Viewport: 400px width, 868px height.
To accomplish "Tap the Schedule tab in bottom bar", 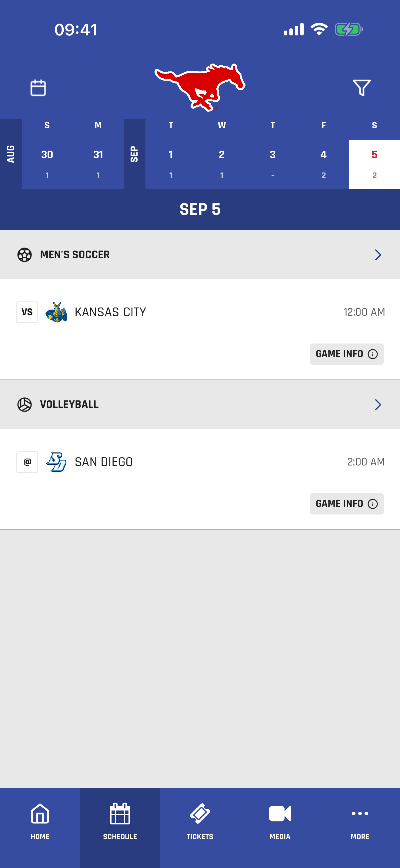I will (120, 822).
